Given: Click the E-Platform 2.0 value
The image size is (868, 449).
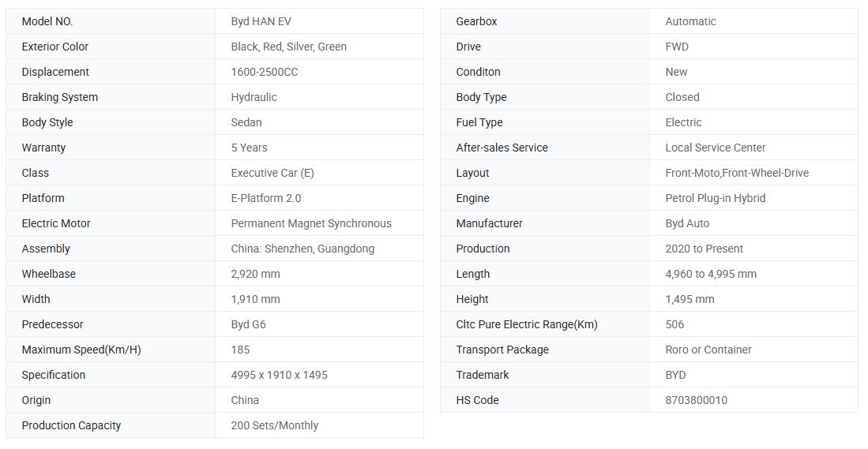Looking at the screenshot, I should (265, 198).
